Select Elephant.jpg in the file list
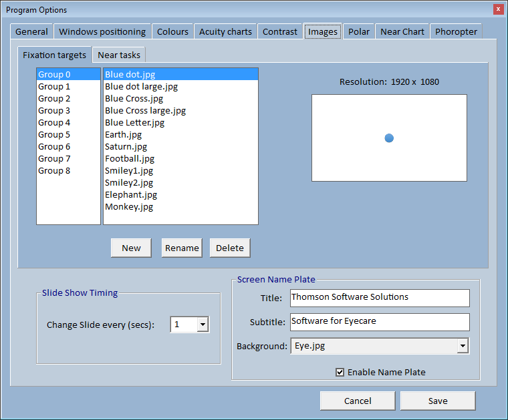 point(131,194)
